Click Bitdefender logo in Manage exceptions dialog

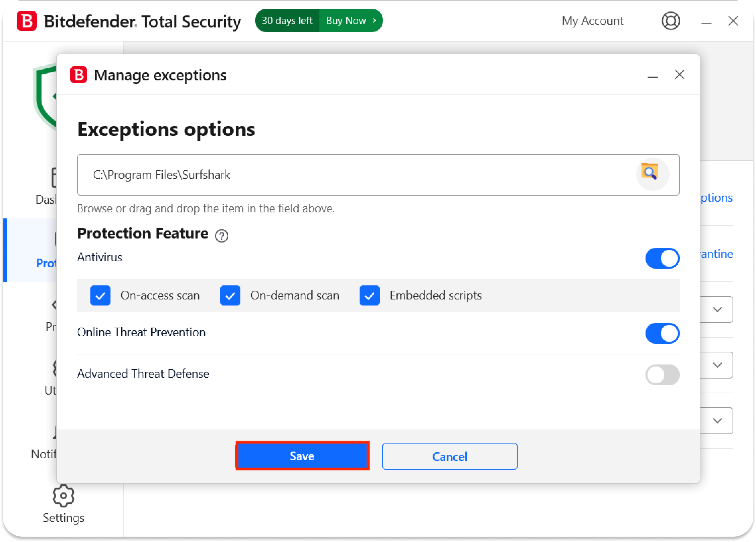[79, 75]
